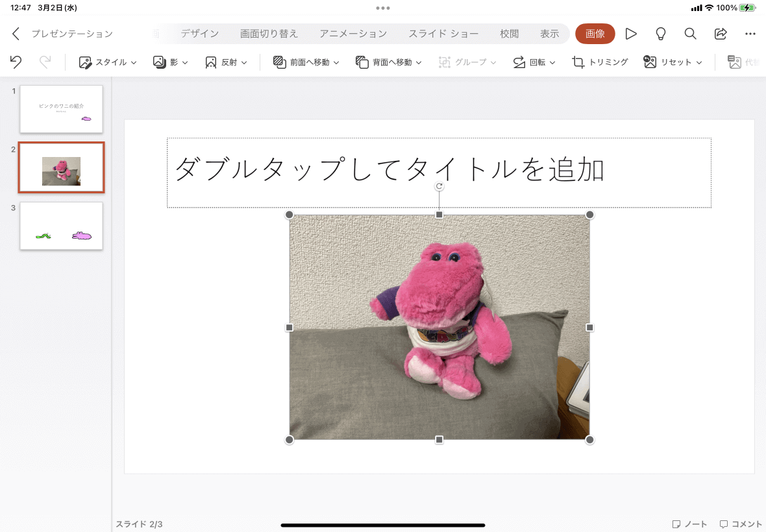The width and height of the screenshot is (766, 532).
Task: Open the more options ellipsis
Action: point(750,34)
